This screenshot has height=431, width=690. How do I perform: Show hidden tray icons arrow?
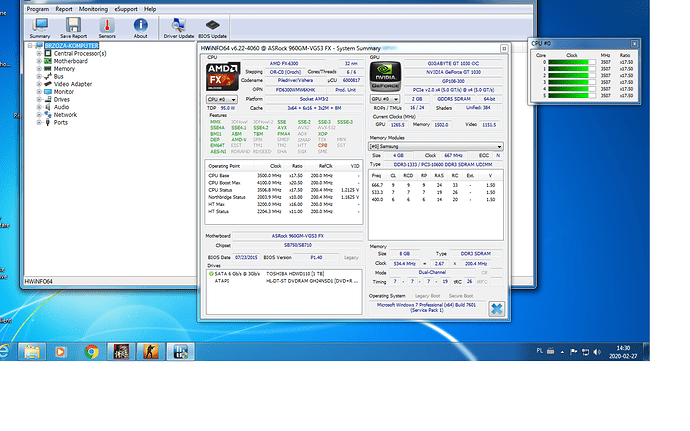click(562, 352)
